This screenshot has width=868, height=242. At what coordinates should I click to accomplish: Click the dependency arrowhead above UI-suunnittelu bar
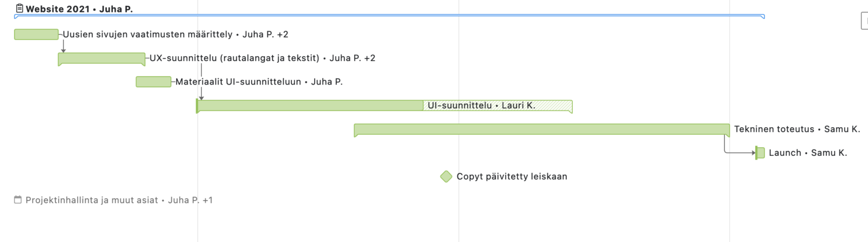[x=201, y=97]
